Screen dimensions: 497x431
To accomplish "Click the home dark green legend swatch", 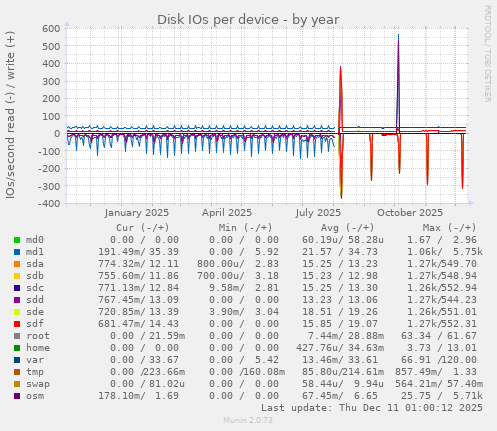I will 17,348.
